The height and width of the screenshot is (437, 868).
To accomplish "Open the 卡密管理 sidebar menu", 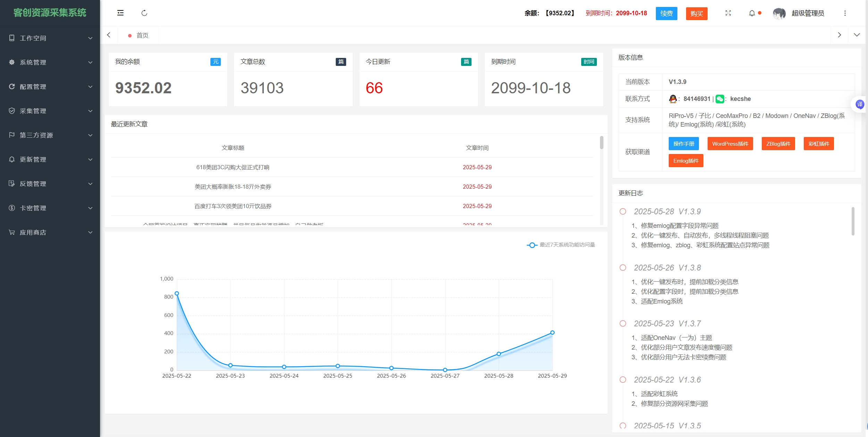I will 50,208.
